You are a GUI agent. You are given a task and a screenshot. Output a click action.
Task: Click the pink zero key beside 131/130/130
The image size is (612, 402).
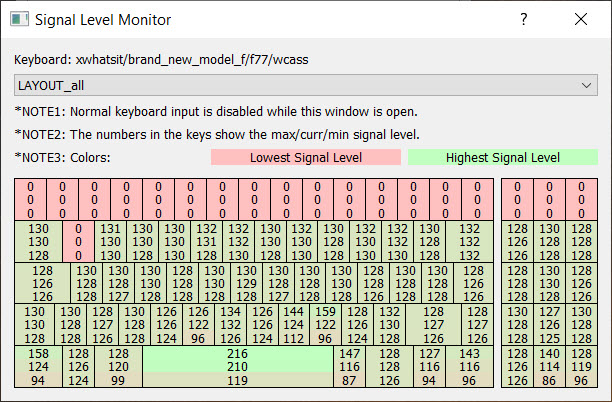click(78, 242)
